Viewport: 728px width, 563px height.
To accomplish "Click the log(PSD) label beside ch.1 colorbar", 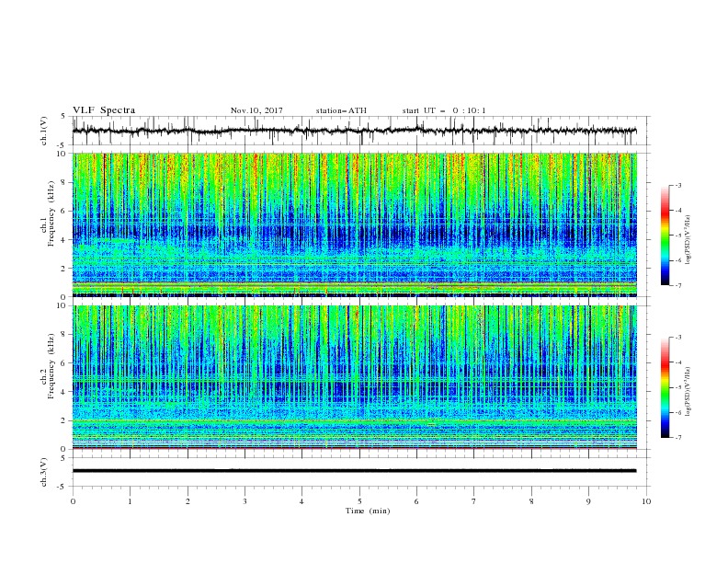I will click(688, 240).
